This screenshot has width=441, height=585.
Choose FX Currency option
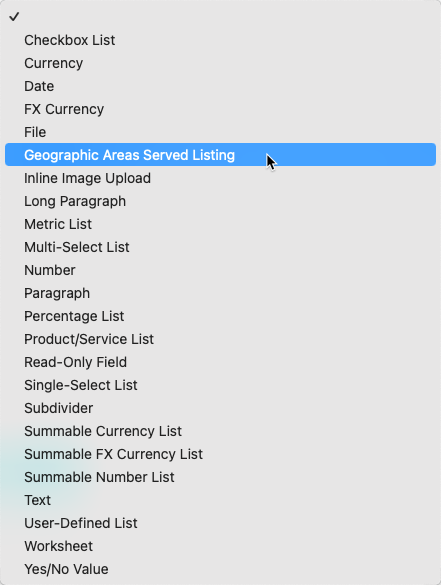click(x=220, y=109)
